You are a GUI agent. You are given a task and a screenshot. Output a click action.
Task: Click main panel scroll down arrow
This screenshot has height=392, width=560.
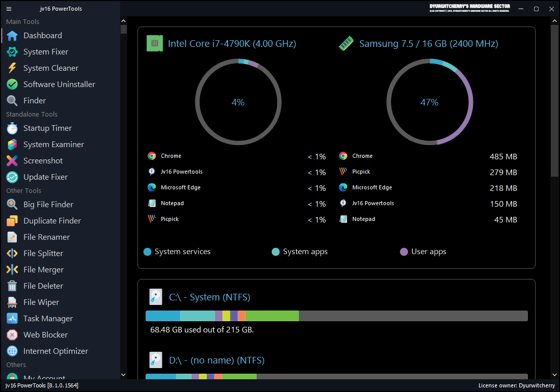[x=554, y=375]
